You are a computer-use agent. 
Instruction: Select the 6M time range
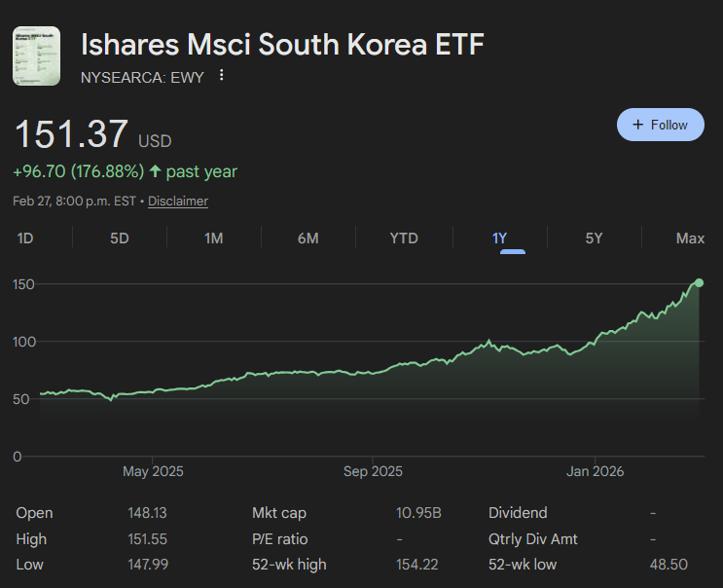click(x=308, y=239)
